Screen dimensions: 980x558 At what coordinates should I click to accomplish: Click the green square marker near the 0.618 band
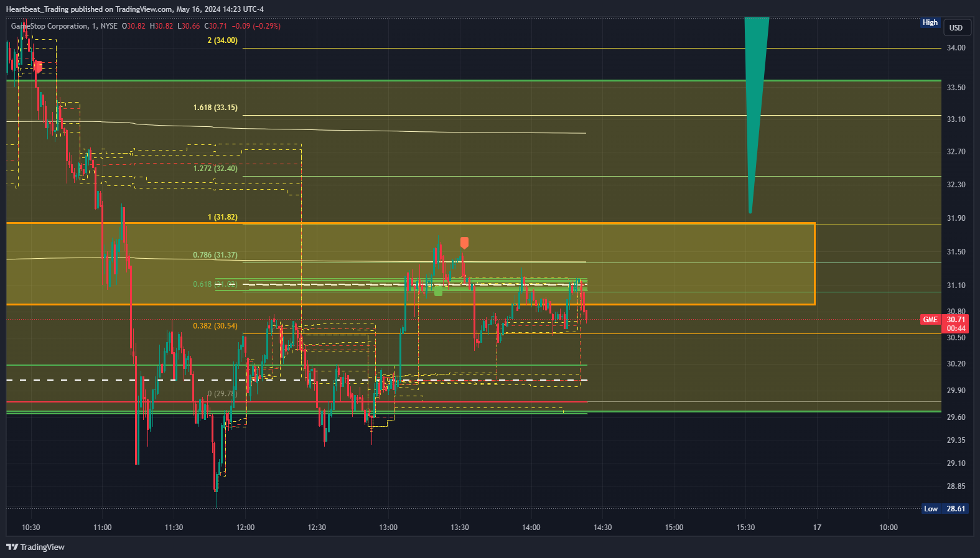438,291
